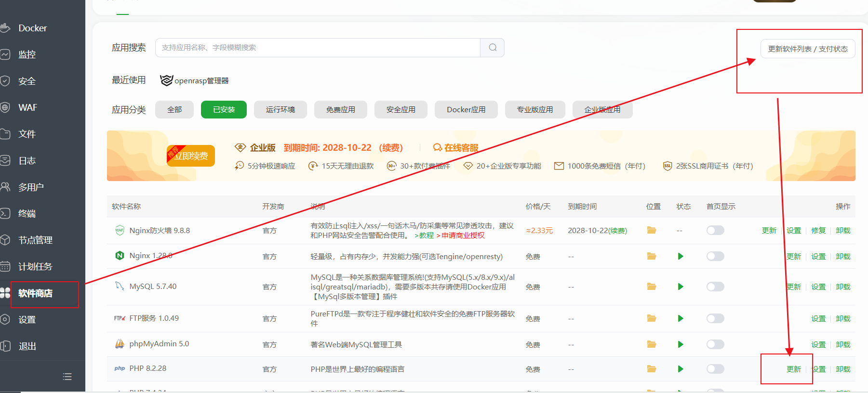Click 修复 for Nginx防火墙

(818, 230)
